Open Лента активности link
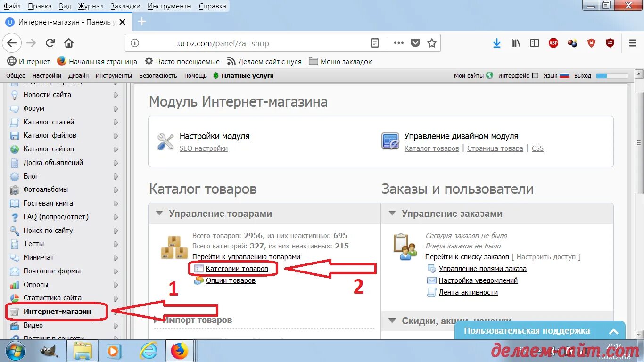The height and width of the screenshot is (362, 644). coord(468,292)
